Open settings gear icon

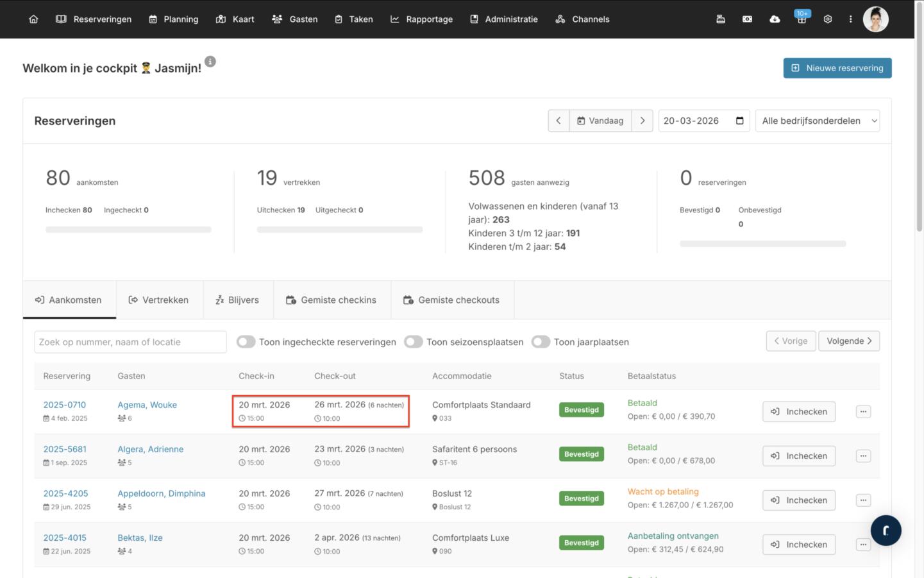828,19
